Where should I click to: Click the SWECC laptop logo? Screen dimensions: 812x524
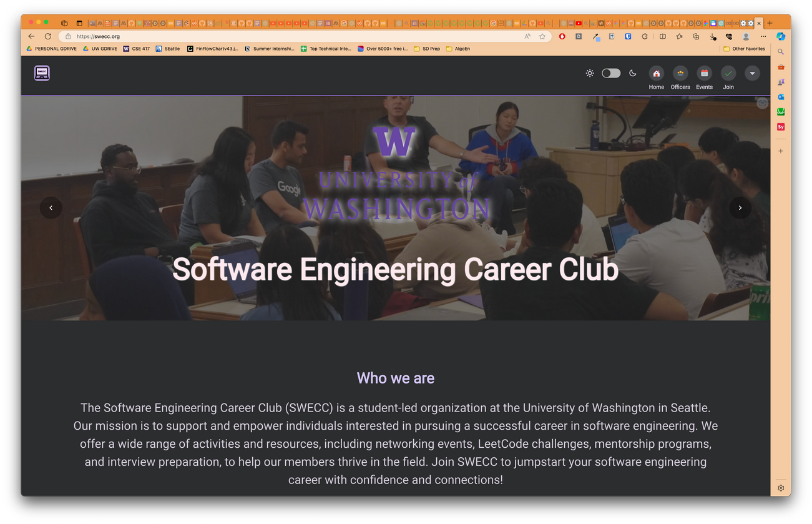[42, 73]
